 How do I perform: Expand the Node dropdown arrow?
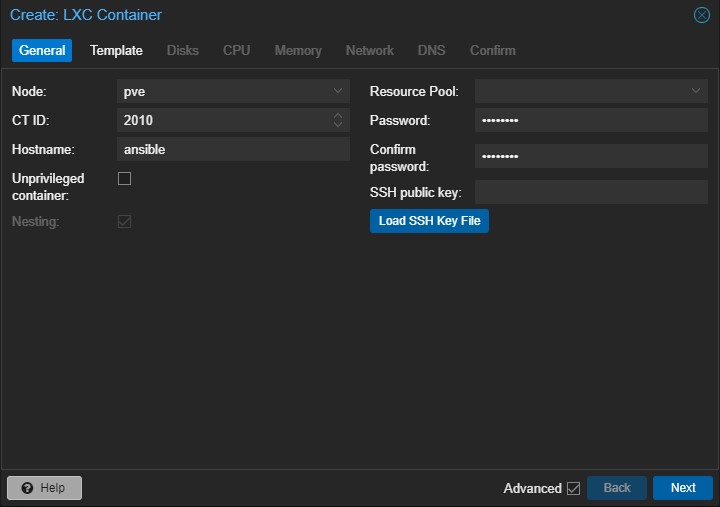coord(338,91)
